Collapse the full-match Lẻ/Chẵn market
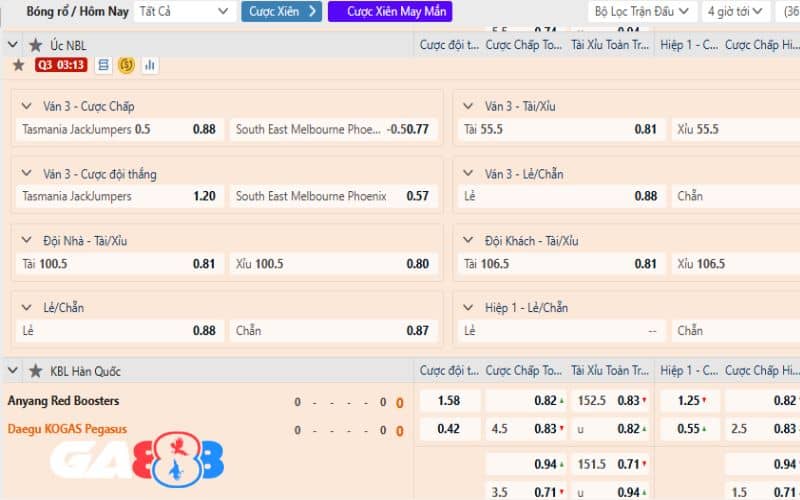The image size is (800, 500). pos(27,308)
